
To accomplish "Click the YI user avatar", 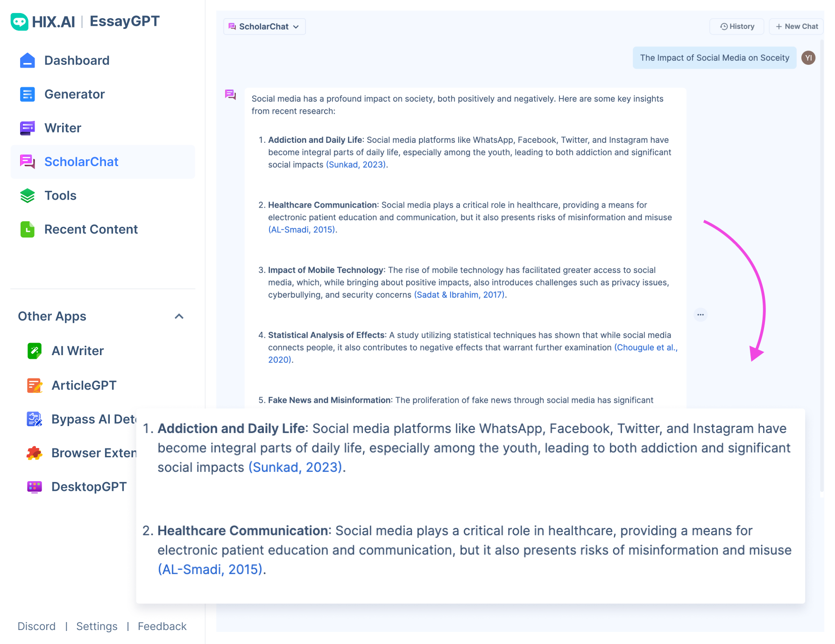I will [x=808, y=58].
